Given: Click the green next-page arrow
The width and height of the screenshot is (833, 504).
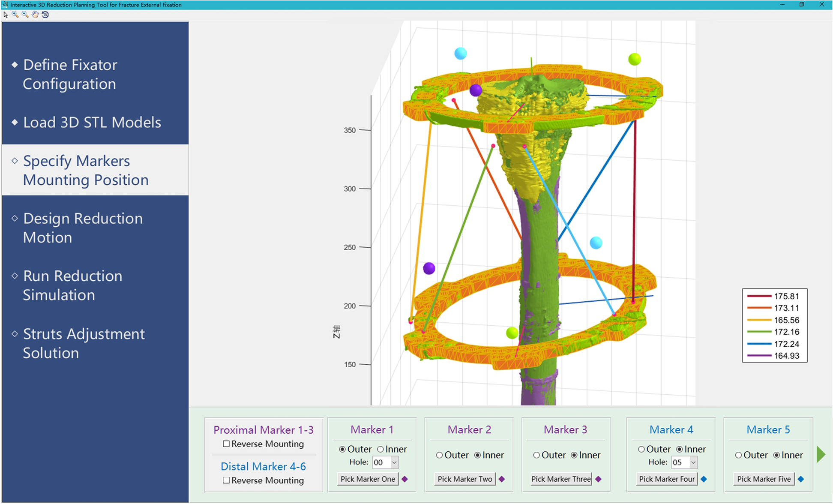Looking at the screenshot, I should pos(821,454).
